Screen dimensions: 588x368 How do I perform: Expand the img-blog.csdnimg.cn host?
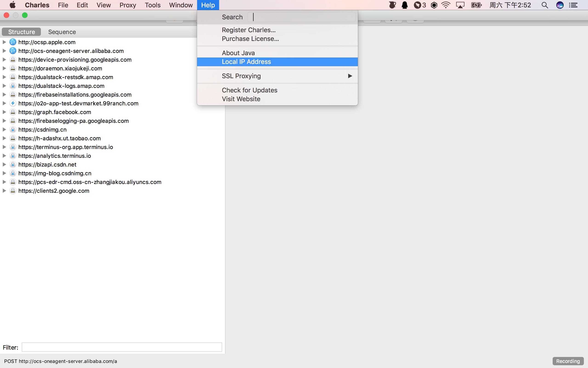coord(4,173)
